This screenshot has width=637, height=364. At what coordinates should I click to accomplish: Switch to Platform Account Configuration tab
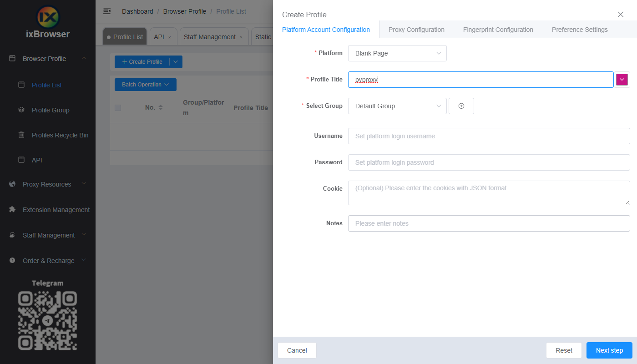pyautogui.click(x=326, y=30)
